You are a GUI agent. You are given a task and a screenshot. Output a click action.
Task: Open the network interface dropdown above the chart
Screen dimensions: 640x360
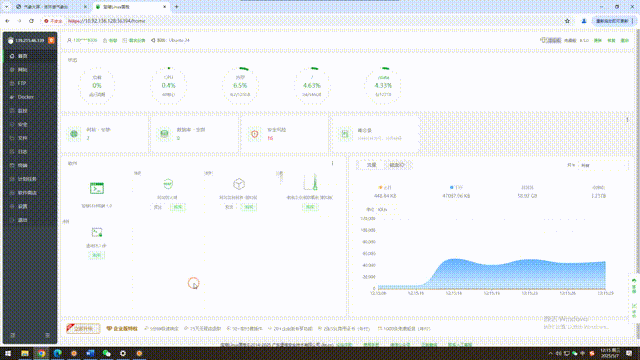pyautogui.click(x=602, y=165)
